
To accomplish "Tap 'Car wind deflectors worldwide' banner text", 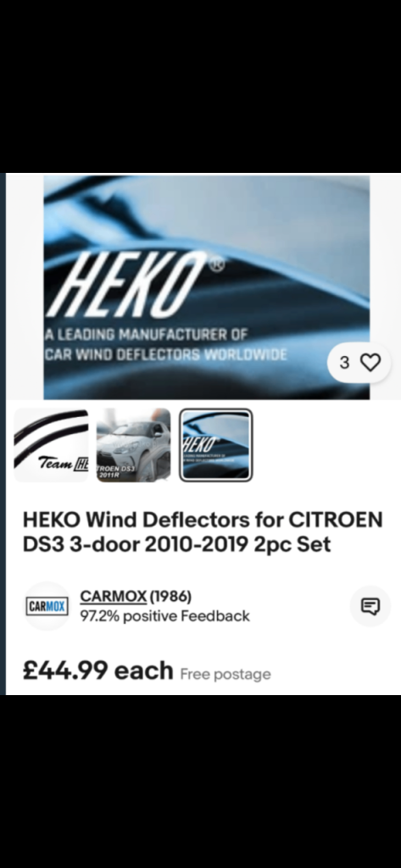I will pos(166,354).
